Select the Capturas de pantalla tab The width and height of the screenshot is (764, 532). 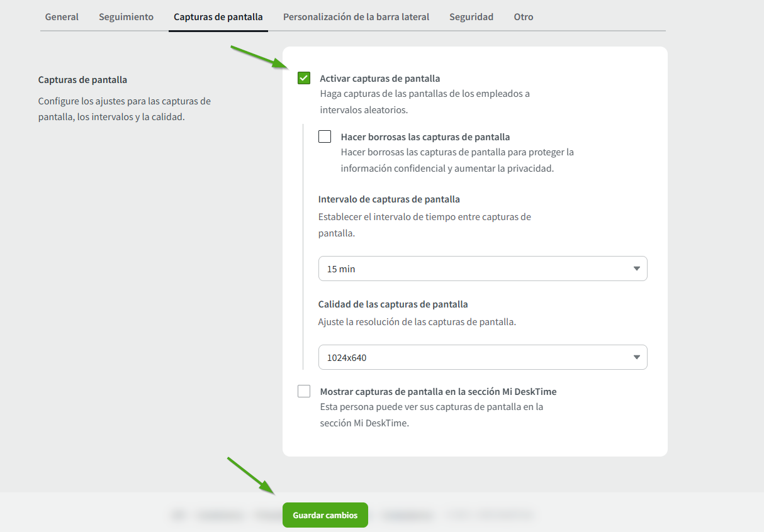point(218,17)
